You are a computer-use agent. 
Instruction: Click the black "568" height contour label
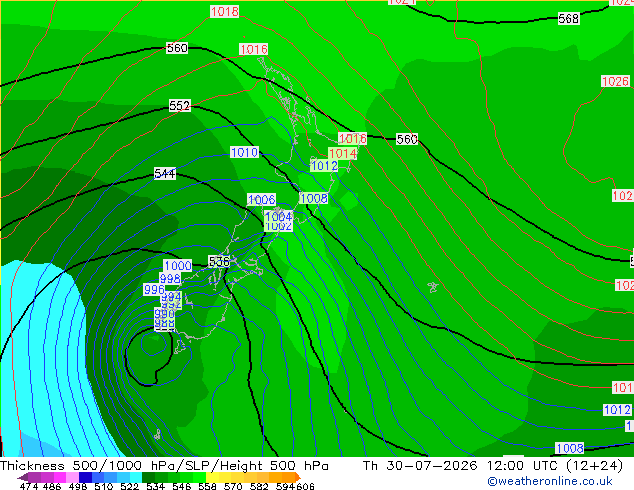tap(568, 18)
